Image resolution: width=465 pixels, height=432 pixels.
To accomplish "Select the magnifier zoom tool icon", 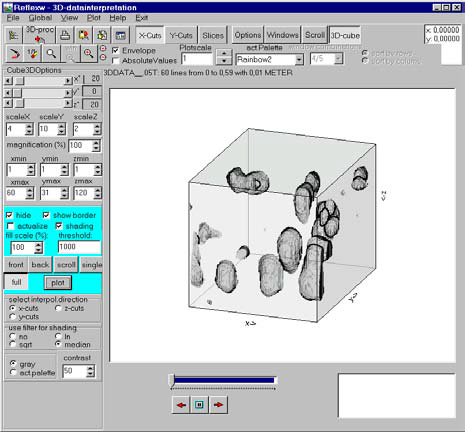I will 51,54.
